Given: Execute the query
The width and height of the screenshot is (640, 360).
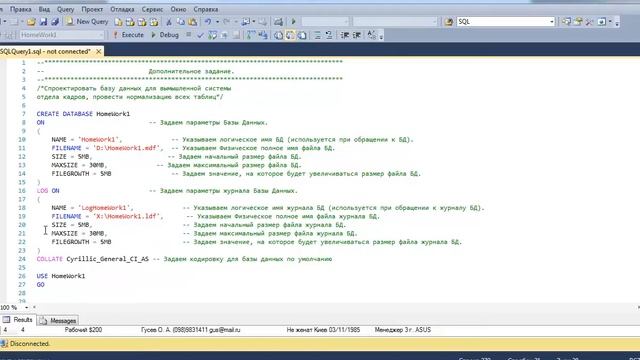Looking at the screenshot, I should point(129,35).
